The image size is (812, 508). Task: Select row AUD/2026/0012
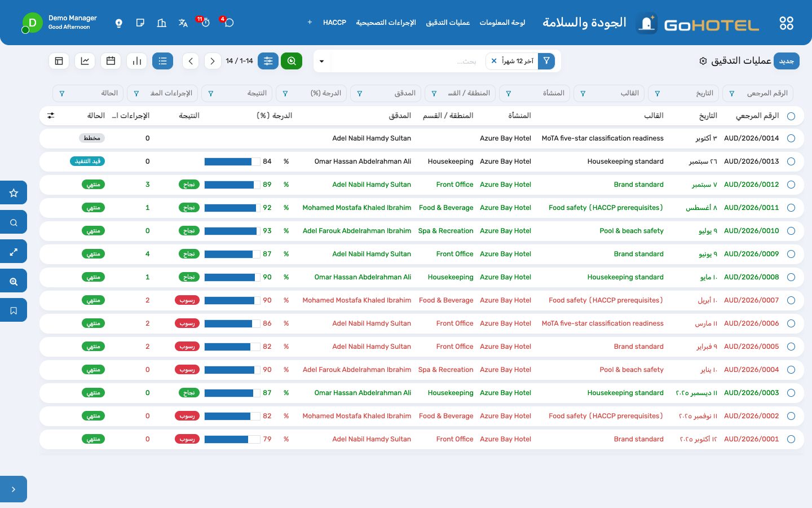click(x=791, y=185)
